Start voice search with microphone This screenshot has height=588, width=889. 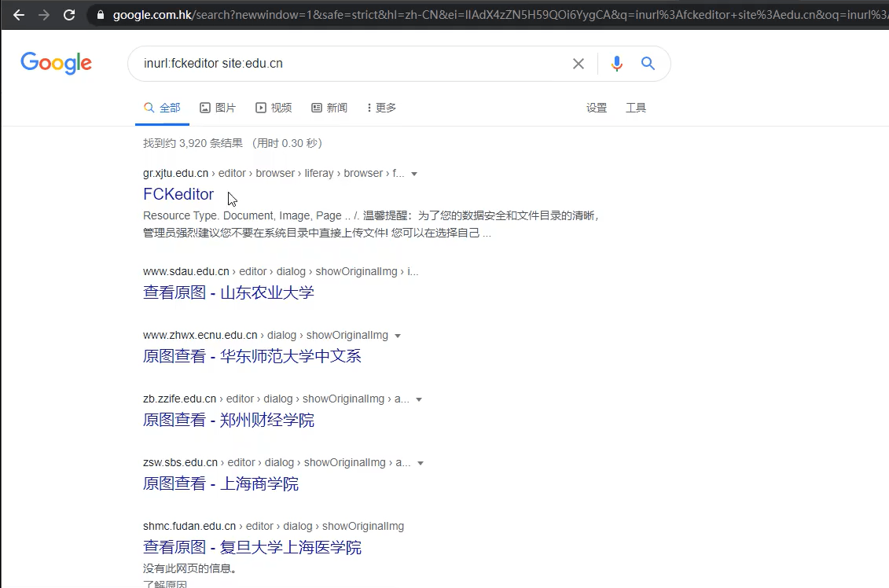coord(617,64)
